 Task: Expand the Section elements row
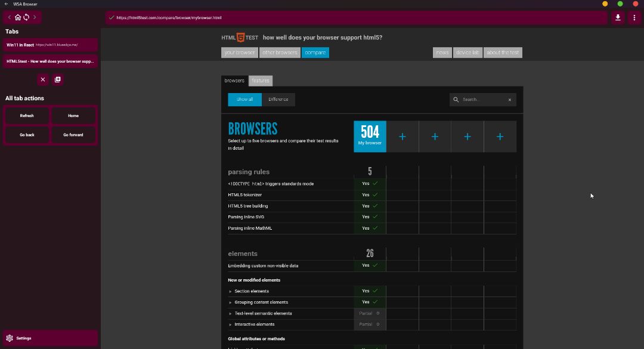click(230, 292)
